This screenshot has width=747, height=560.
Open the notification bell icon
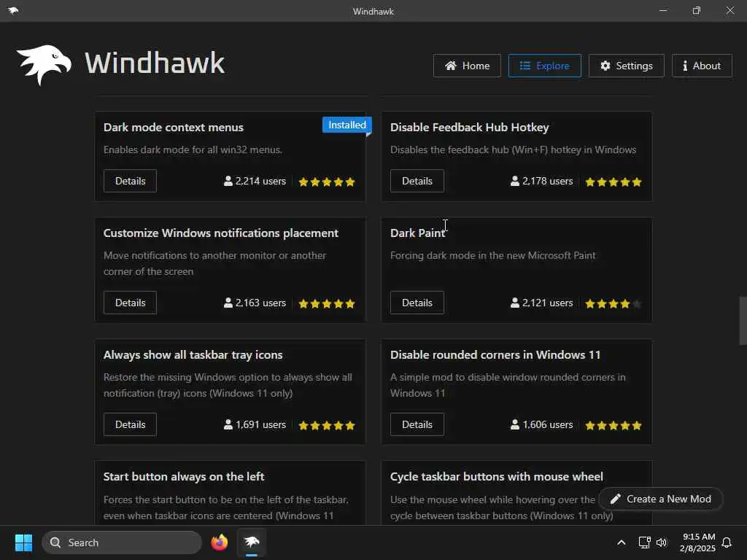pos(727,542)
